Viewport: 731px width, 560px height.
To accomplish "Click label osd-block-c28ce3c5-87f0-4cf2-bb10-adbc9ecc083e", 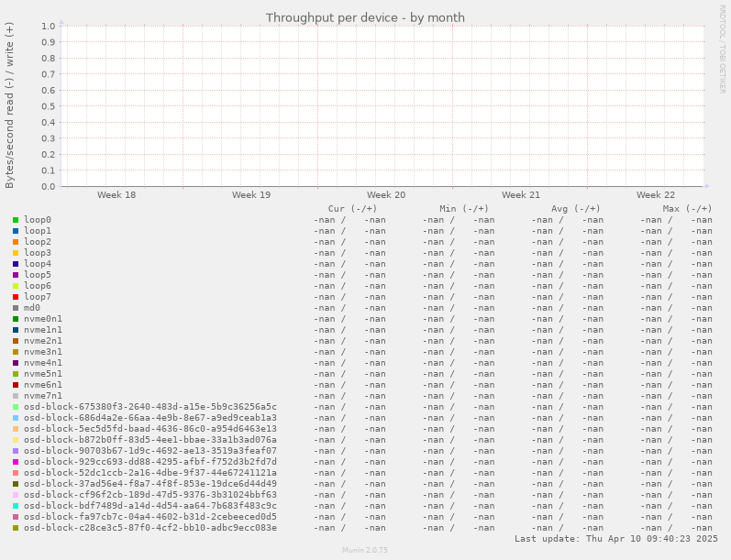I will click(x=150, y=528).
